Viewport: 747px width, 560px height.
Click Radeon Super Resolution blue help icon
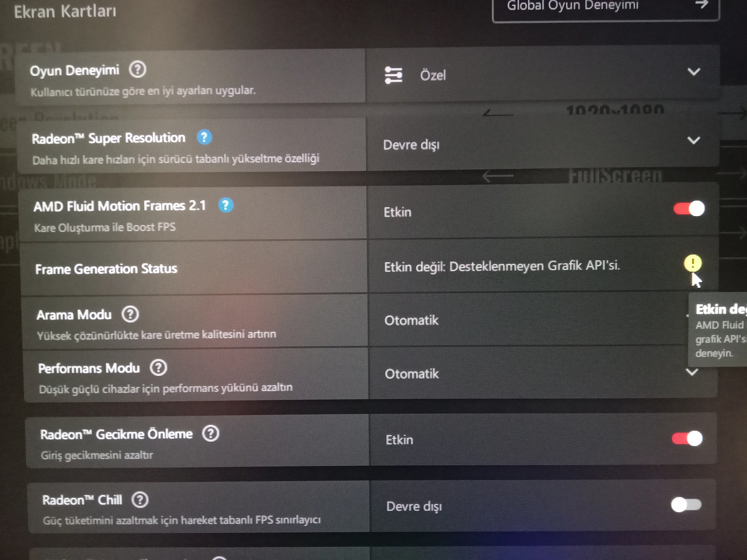[204, 137]
